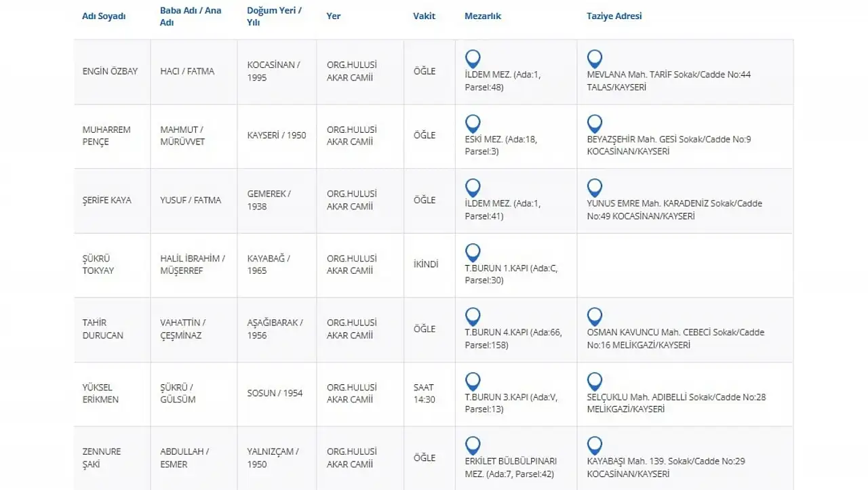Viewport: 868px width, 490px height.
Task: Open OSMAN KAVUNCU Mah. address pin
Action: (595, 317)
